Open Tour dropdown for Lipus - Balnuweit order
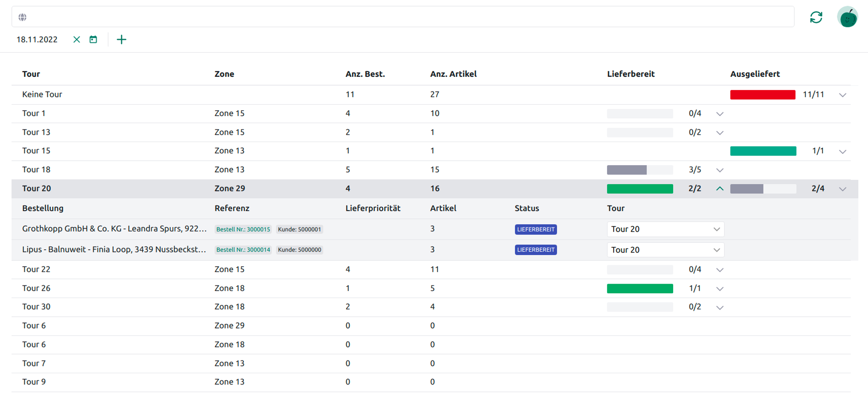The height and width of the screenshot is (411, 868). pyautogui.click(x=665, y=250)
